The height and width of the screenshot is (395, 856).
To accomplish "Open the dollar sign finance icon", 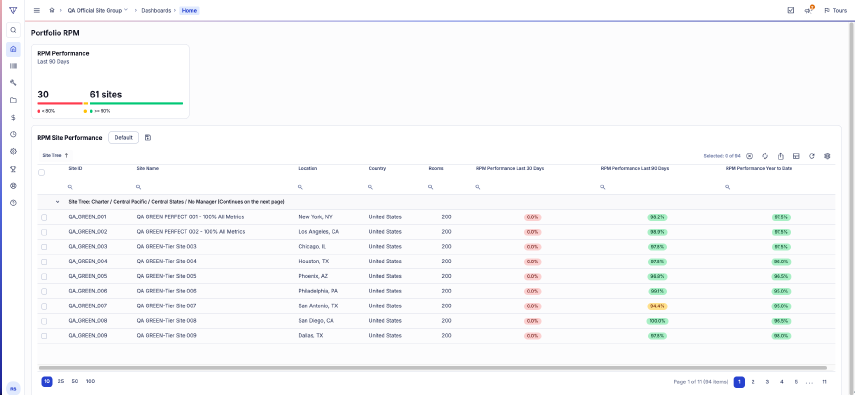I will coord(14,117).
